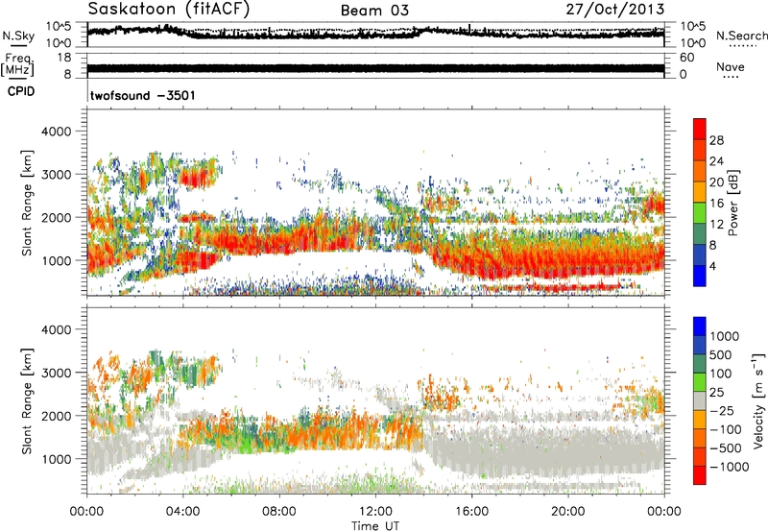Click the "12:00" time tick label

tap(375, 512)
